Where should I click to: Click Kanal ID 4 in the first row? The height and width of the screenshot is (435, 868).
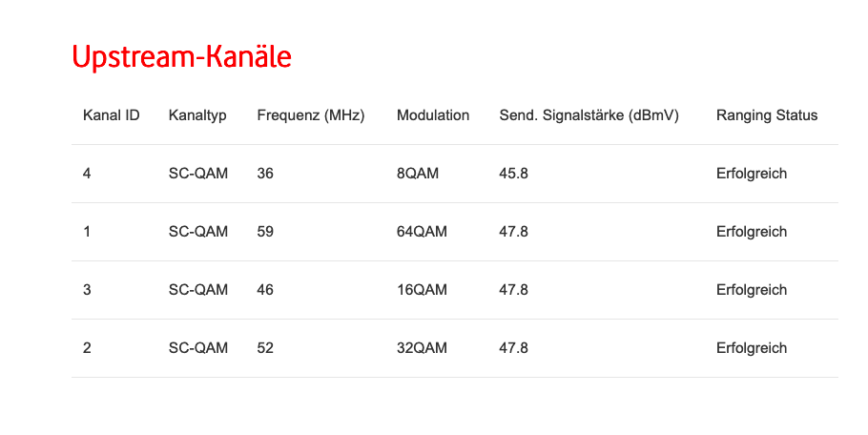point(87,174)
